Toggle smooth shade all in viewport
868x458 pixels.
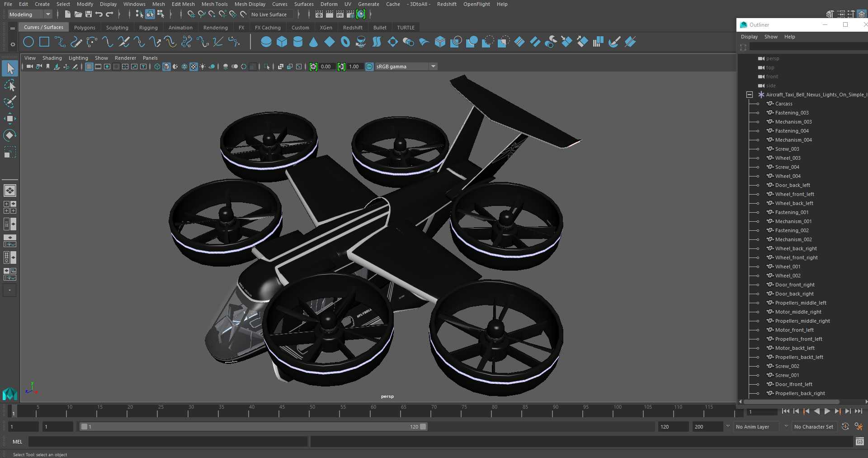pyautogui.click(x=166, y=67)
